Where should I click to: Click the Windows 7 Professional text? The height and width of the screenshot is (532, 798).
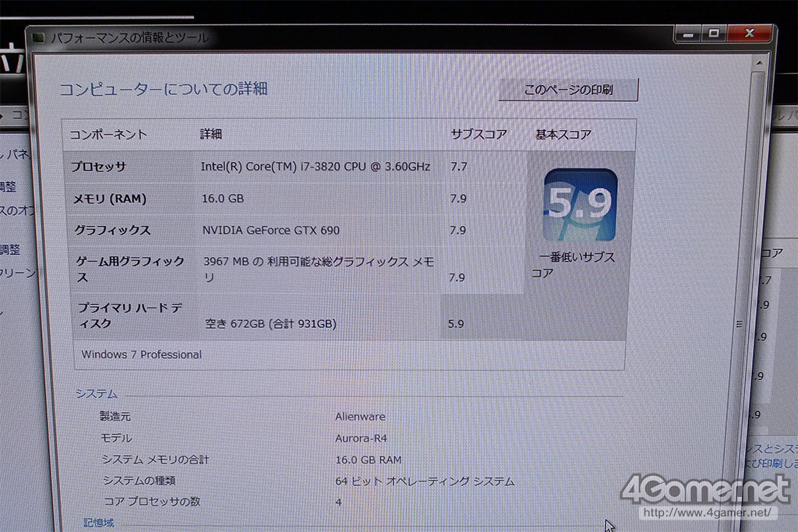(142, 354)
